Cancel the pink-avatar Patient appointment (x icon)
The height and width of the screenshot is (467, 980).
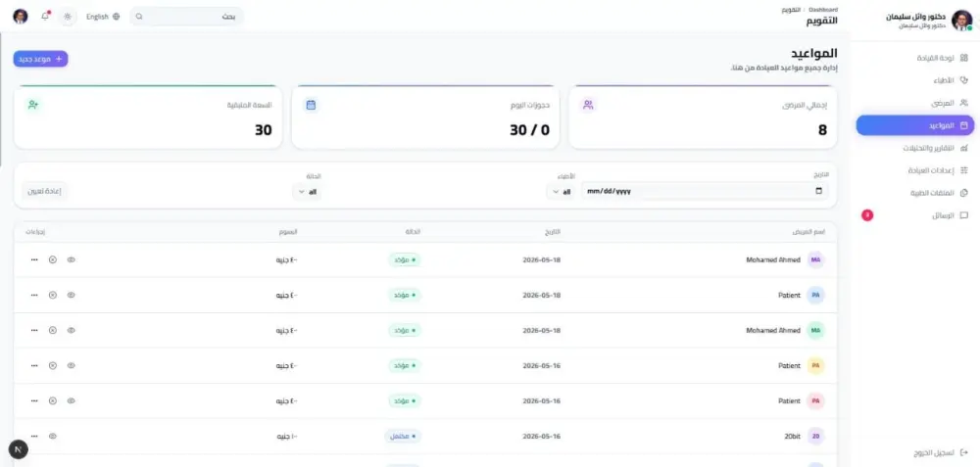53,400
